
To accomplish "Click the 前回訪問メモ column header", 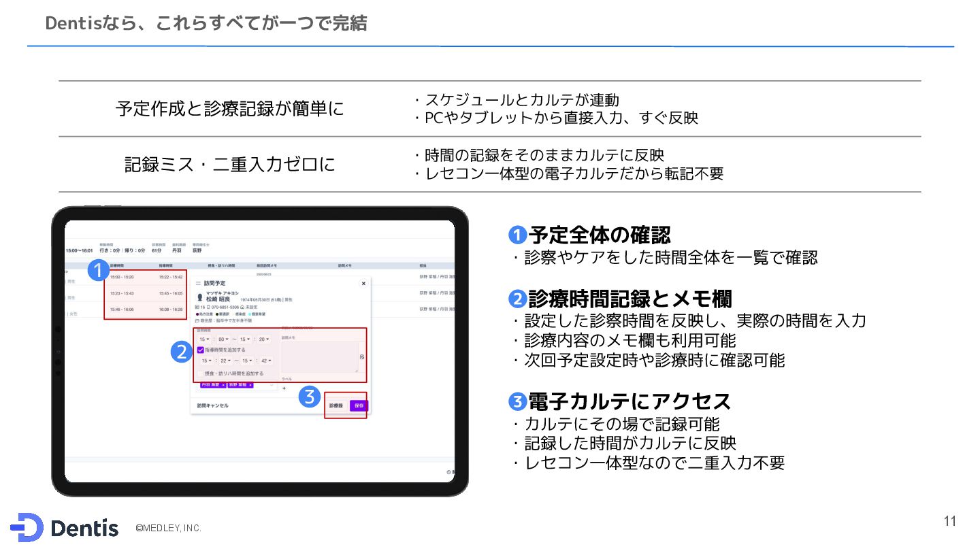I will tap(266, 265).
